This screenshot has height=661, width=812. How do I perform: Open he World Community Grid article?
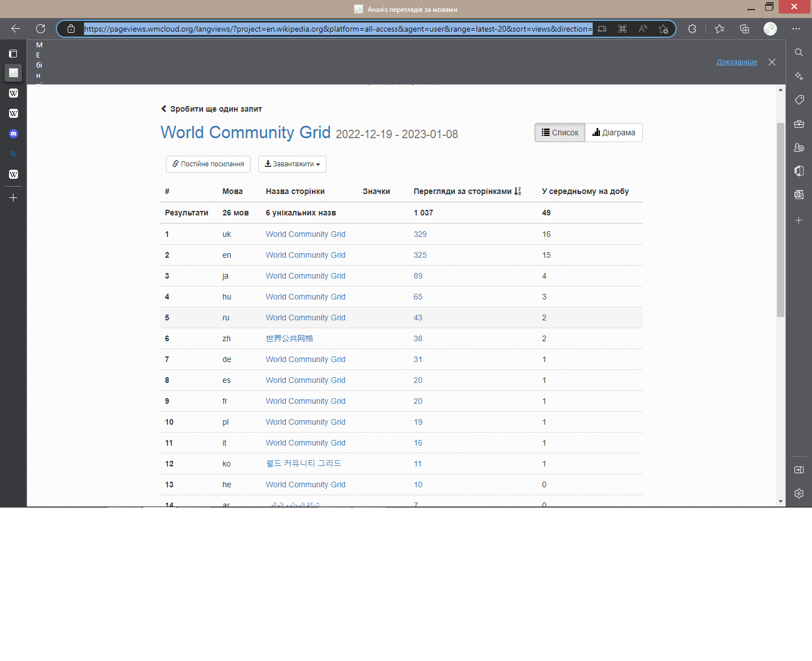[306, 484]
